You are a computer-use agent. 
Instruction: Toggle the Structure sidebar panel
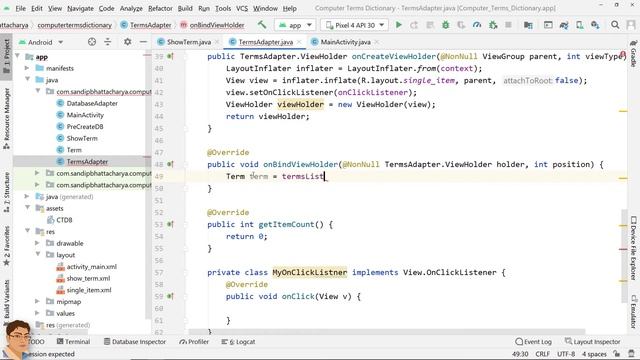tap(7, 192)
